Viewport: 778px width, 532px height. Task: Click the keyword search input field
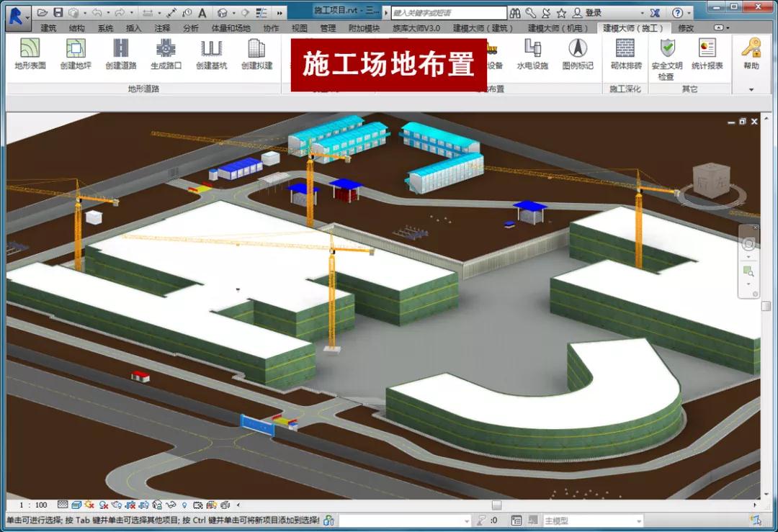coord(449,13)
